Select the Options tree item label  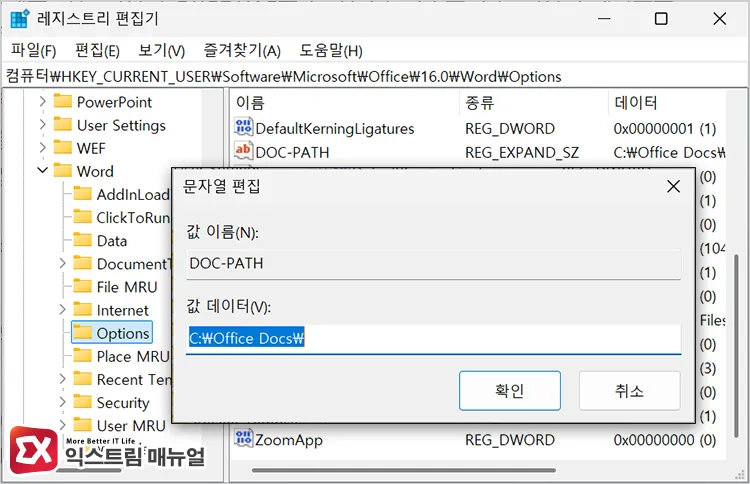[x=123, y=333]
